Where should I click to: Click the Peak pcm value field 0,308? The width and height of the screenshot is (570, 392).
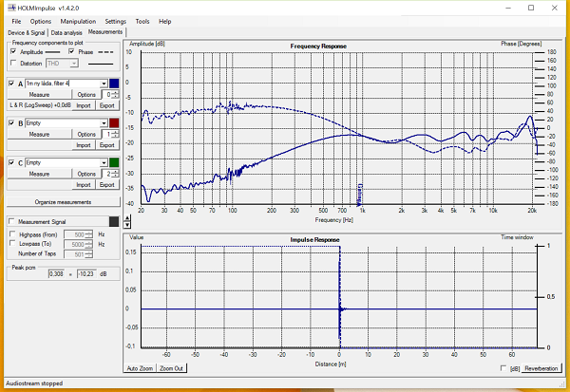[x=56, y=274]
